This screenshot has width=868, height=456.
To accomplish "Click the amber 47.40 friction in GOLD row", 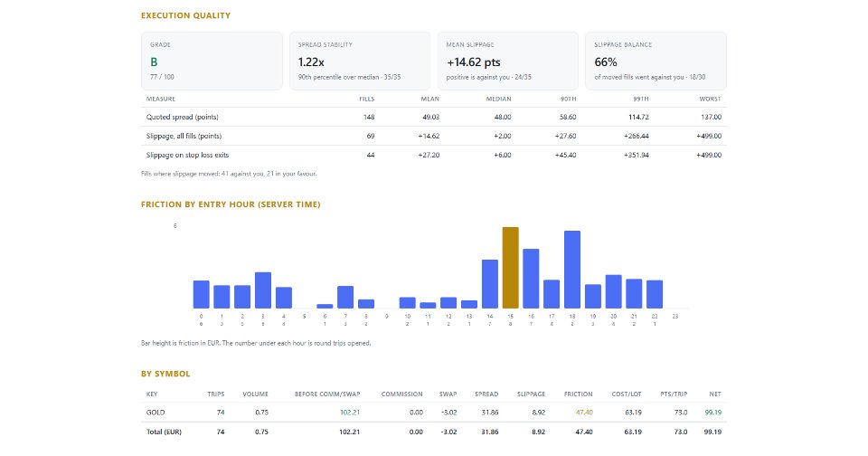I will coord(584,413).
